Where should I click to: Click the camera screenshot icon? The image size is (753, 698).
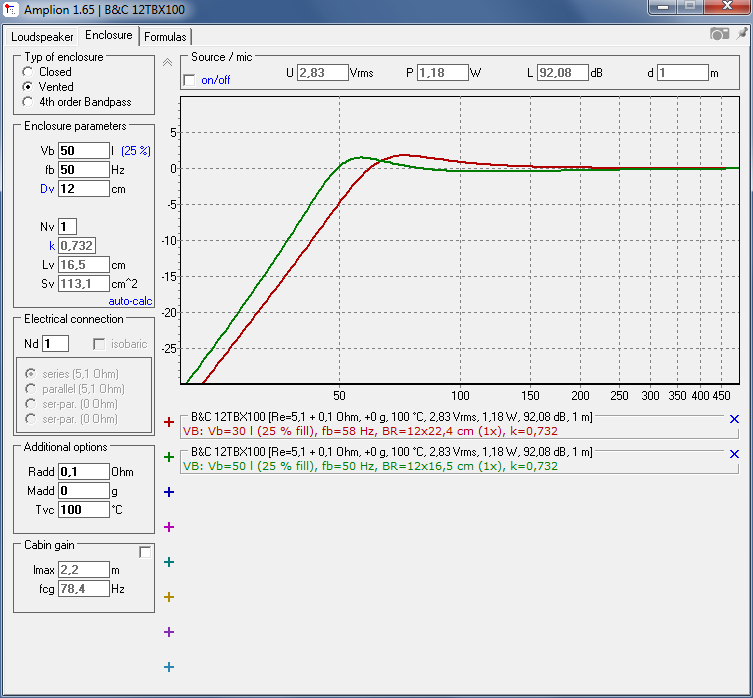tap(719, 34)
